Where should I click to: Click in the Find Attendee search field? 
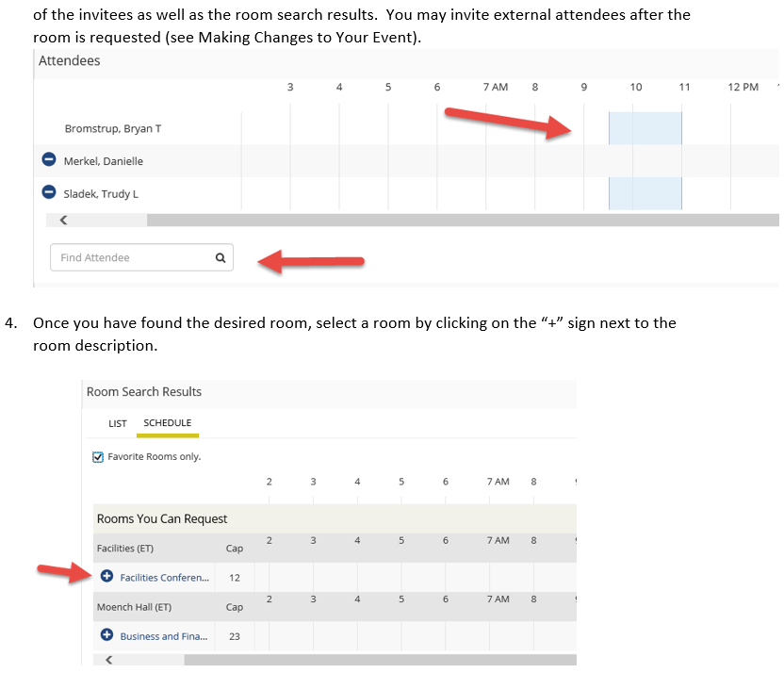[141, 257]
